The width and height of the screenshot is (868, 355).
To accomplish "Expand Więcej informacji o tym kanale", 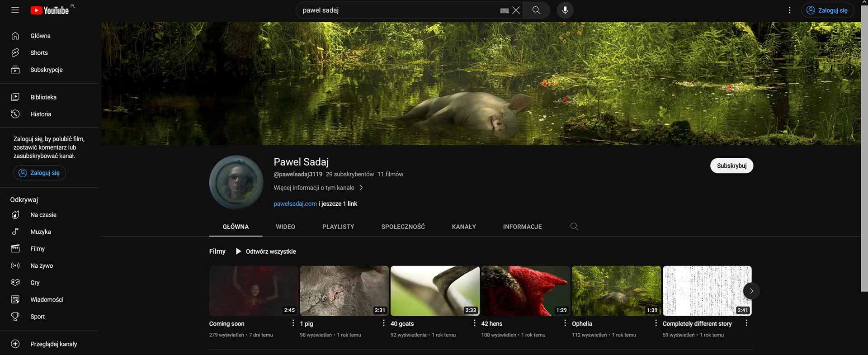I will (318, 188).
